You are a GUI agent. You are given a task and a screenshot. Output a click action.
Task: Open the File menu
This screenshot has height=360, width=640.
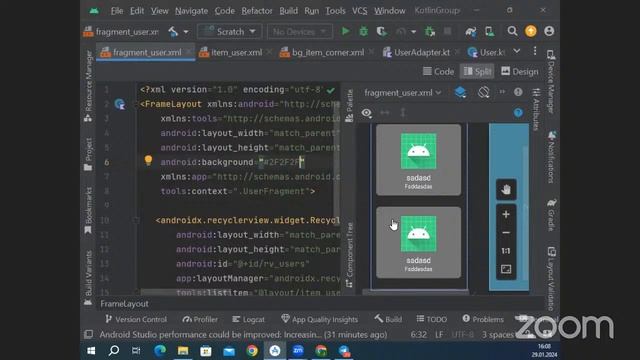click(x=117, y=11)
